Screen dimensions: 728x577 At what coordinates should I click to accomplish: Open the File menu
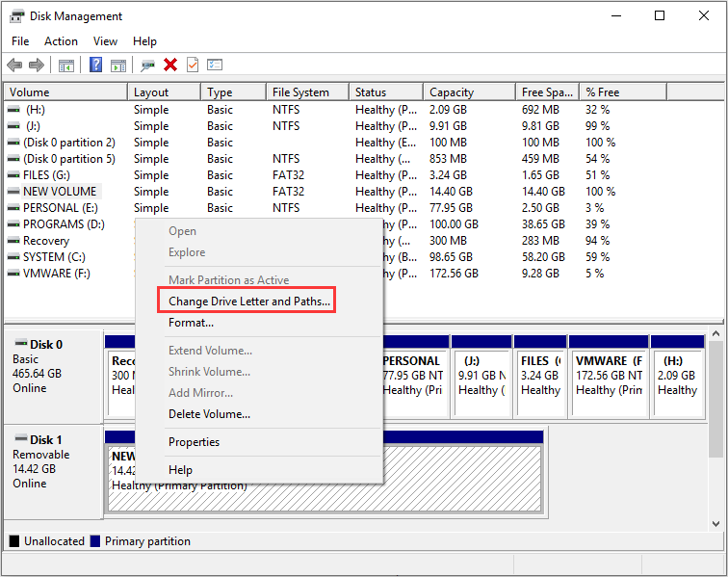point(20,41)
